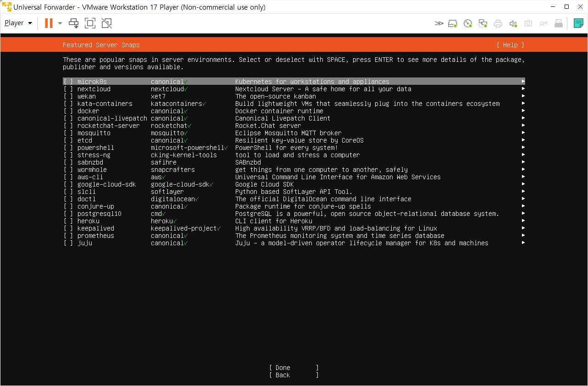588x386 pixels.
Task: Click description 'CLI client for Heroku'
Action: click(274, 221)
